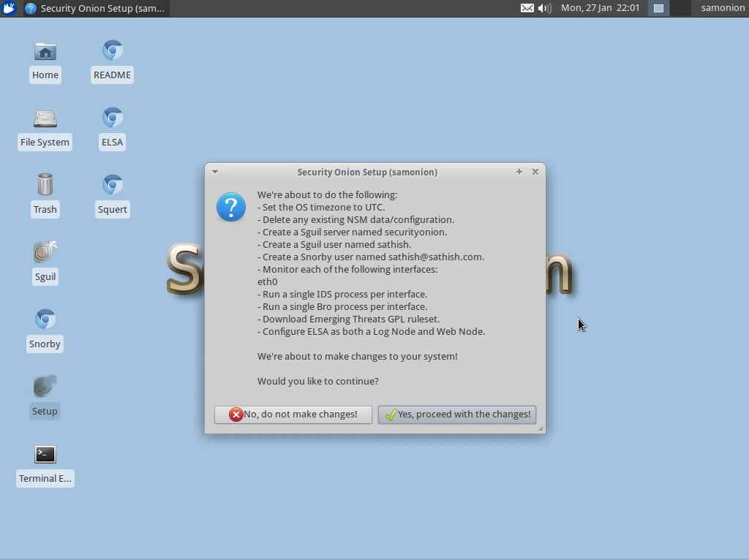Click the mail envelope tray icon
Screen dimensions: 749x560
[x=527, y=8]
